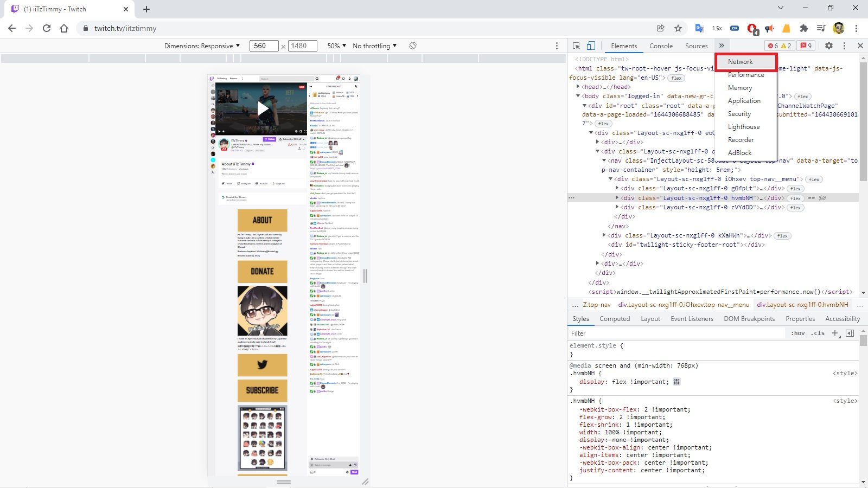This screenshot has width=868, height=488.
Task: Switch to the Sources tab
Action: [696, 46]
